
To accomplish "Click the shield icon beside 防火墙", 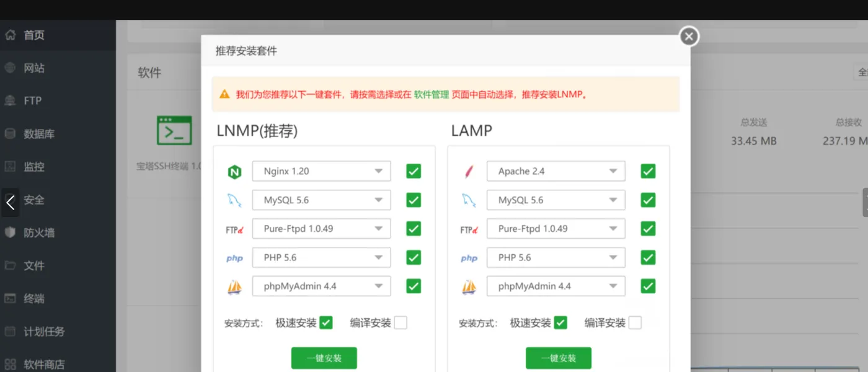I will coord(10,232).
